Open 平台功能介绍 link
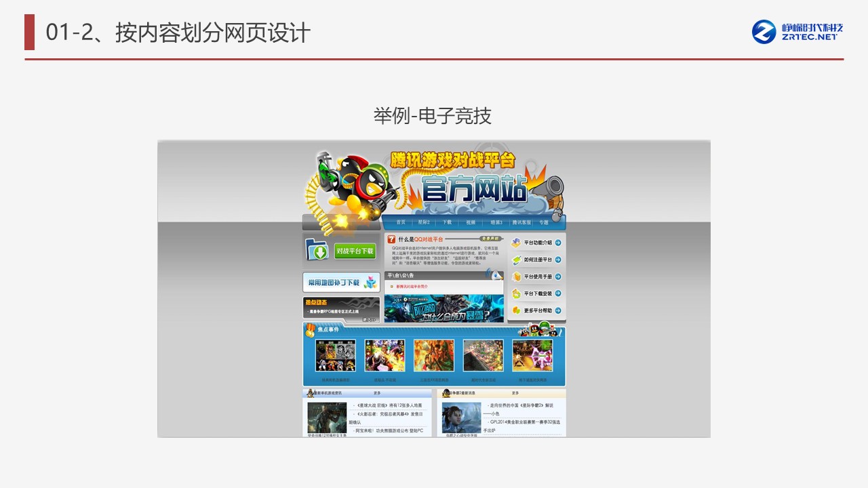The height and width of the screenshot is (488, 868). (x=538, y=243)
